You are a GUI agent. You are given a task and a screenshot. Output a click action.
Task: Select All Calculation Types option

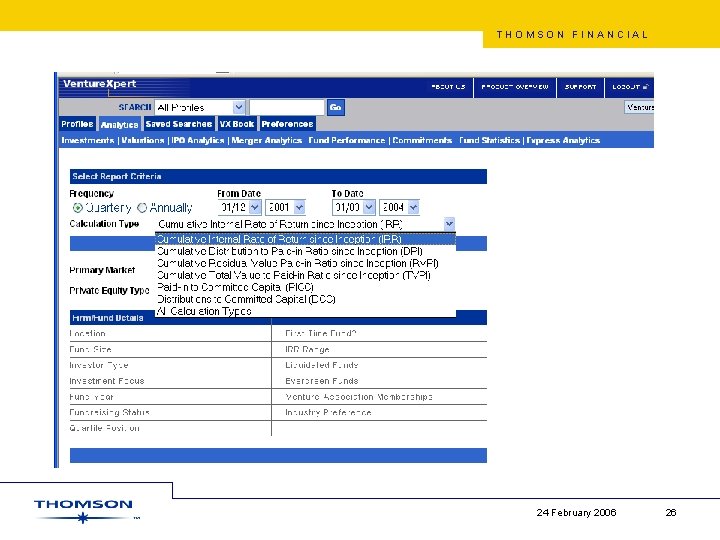(305, 311)
